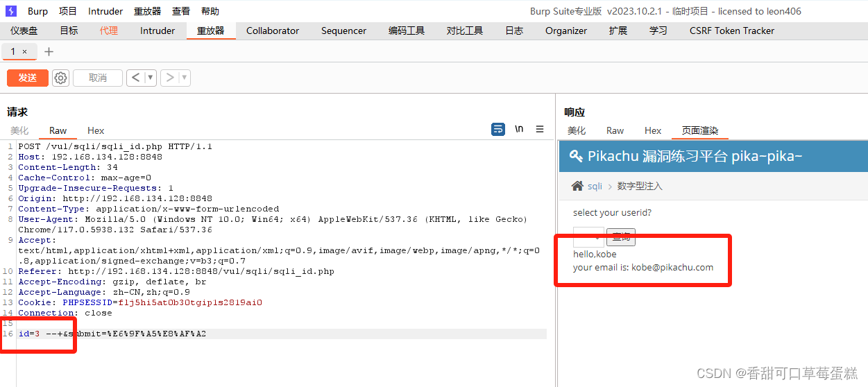Click the id=3 request body line

(112, 334)
